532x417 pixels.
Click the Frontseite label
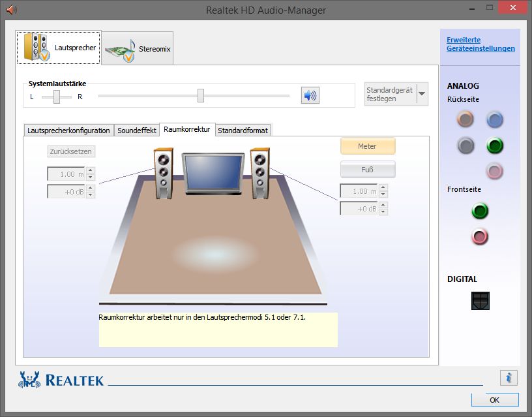coord(464,189)
